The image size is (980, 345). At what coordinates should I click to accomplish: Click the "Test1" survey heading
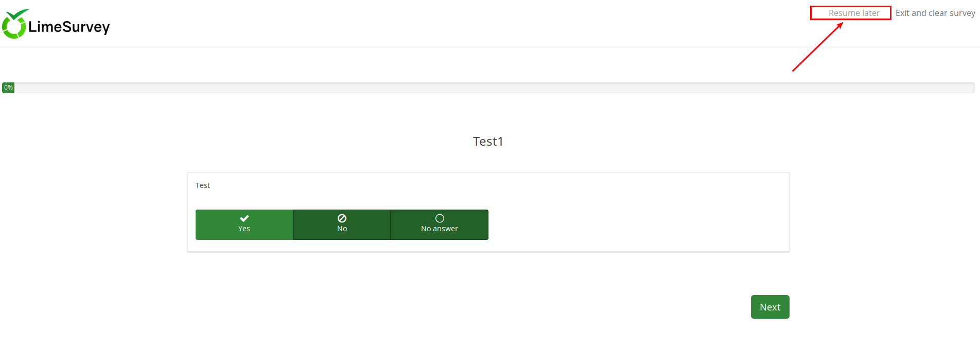tap(488, 142)
